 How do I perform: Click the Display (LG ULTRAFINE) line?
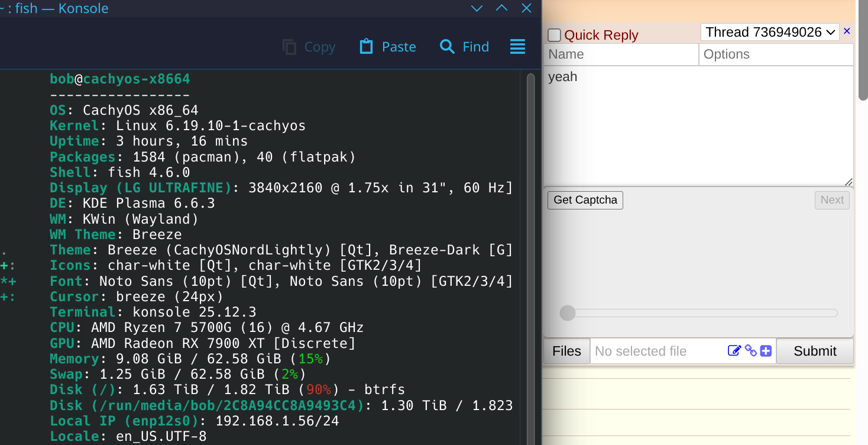[281, 188]
